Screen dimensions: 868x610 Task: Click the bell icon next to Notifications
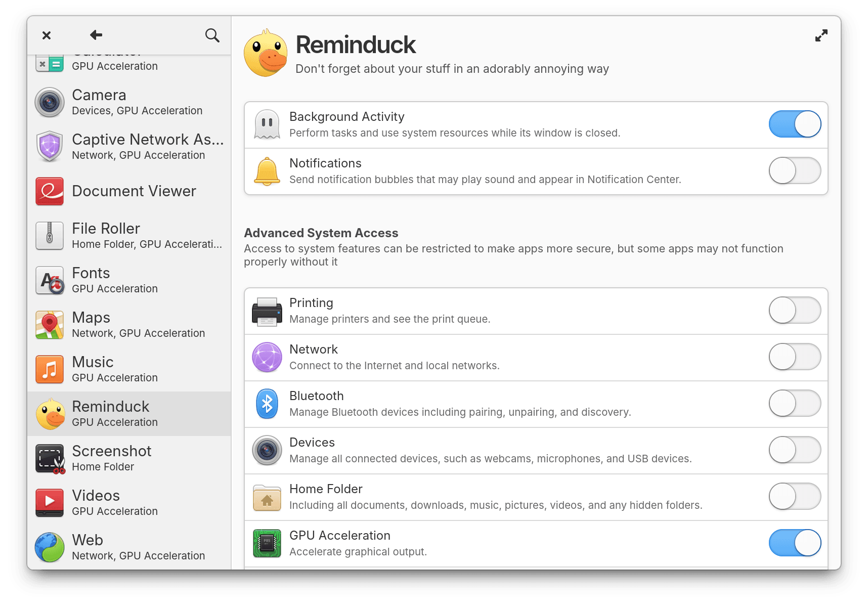tap(267, 171)
